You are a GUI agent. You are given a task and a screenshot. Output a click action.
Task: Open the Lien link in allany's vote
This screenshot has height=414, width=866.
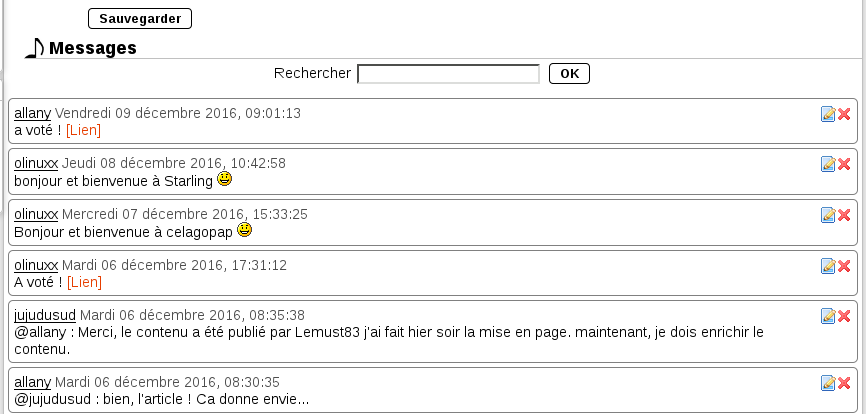click(x=83, y=130)
